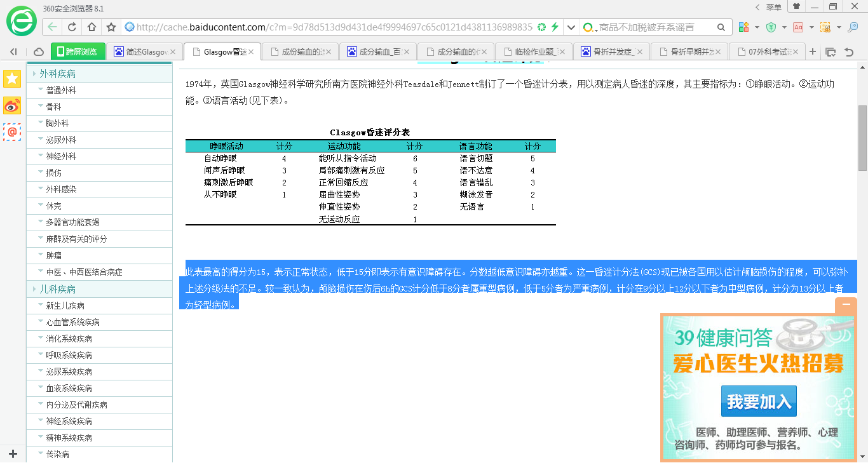Screen dimensions: 868x463
Task: Open the search engine selector dropdown
Action: pyautogui.click(x=588, y=28)
